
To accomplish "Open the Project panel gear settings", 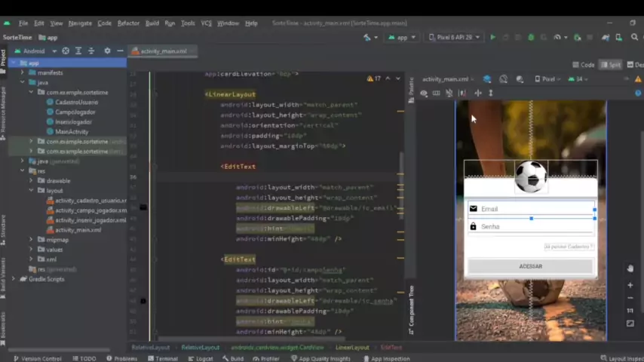I will coord(107,51).
